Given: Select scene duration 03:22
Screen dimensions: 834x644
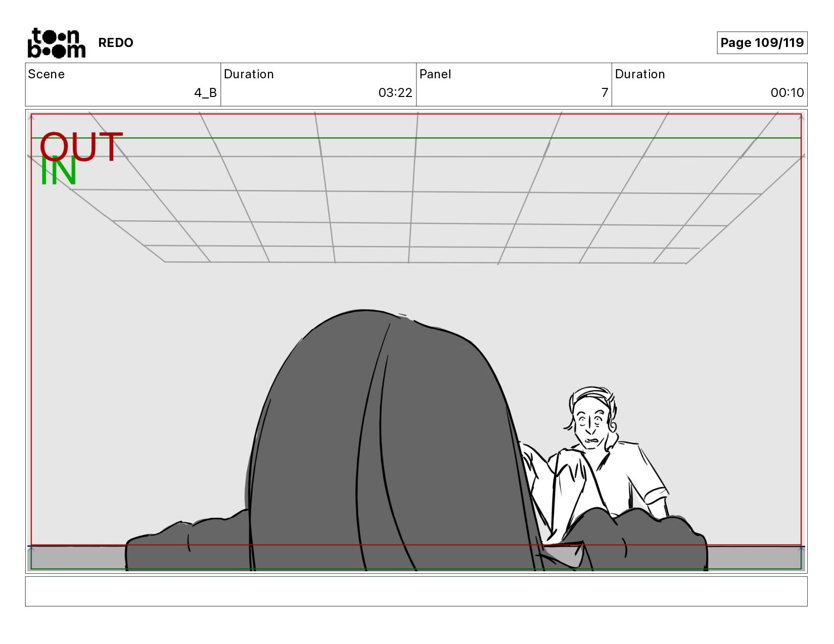Looking at the screenshot, I should click(x=395, y=93).
